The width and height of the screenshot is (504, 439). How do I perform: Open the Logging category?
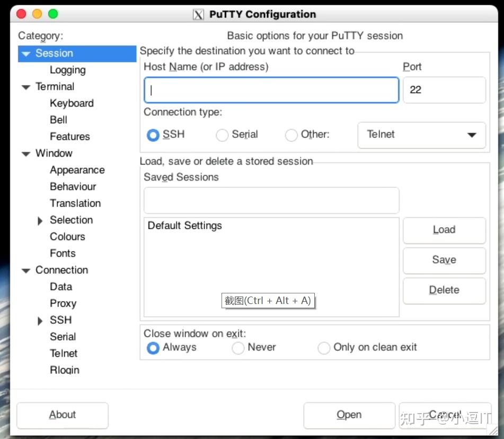click(68, 70)
